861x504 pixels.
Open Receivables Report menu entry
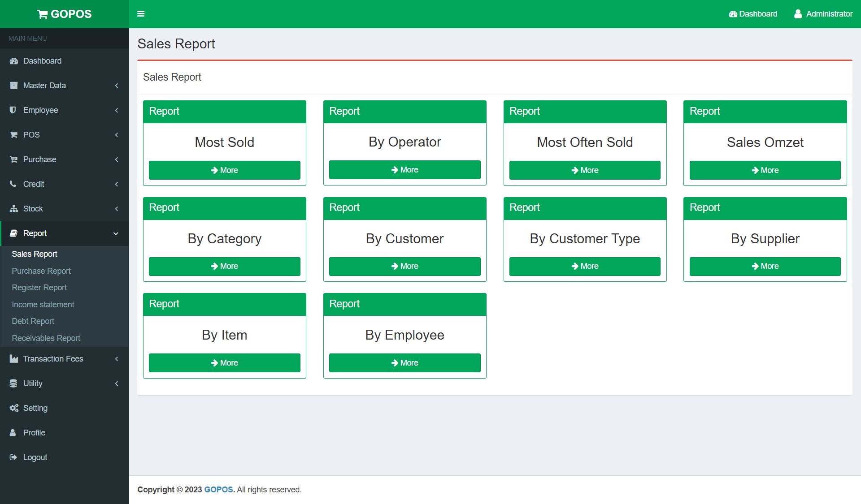click(46, 338)
